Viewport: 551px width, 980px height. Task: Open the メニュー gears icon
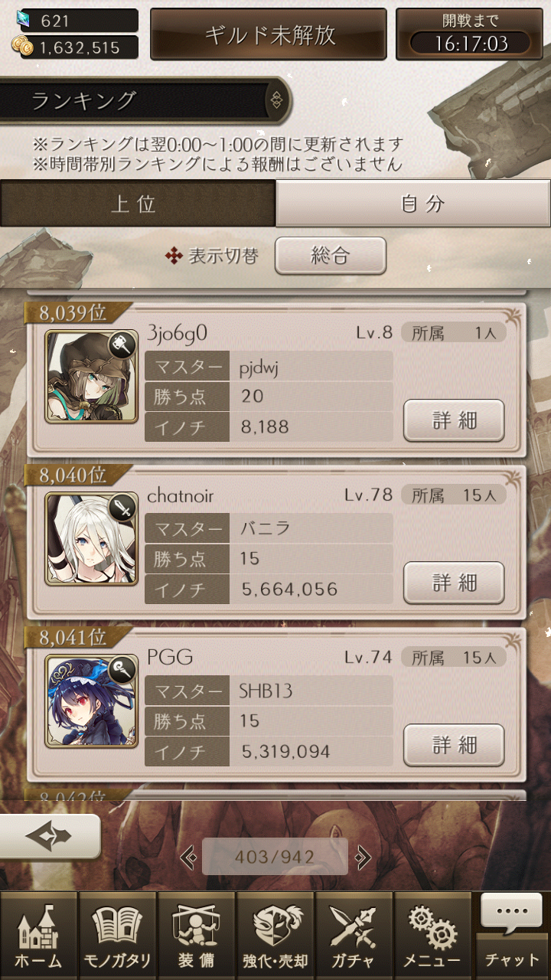tap(432, 935)
